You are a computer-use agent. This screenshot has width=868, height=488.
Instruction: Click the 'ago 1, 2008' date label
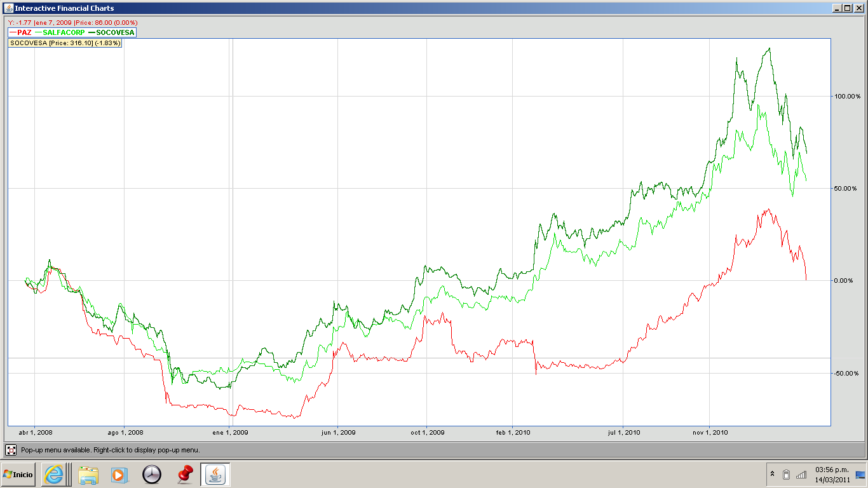[126, 433]
